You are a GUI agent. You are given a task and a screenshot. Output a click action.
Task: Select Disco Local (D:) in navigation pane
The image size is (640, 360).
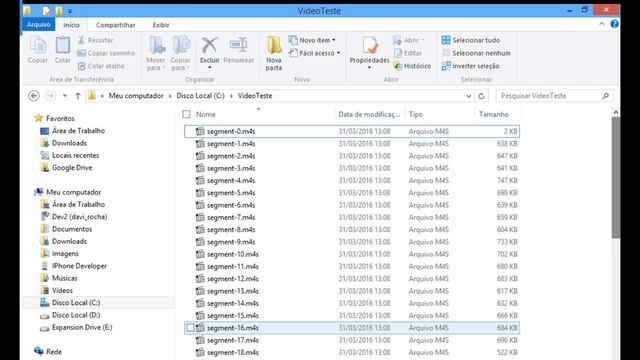click(76, 315)
